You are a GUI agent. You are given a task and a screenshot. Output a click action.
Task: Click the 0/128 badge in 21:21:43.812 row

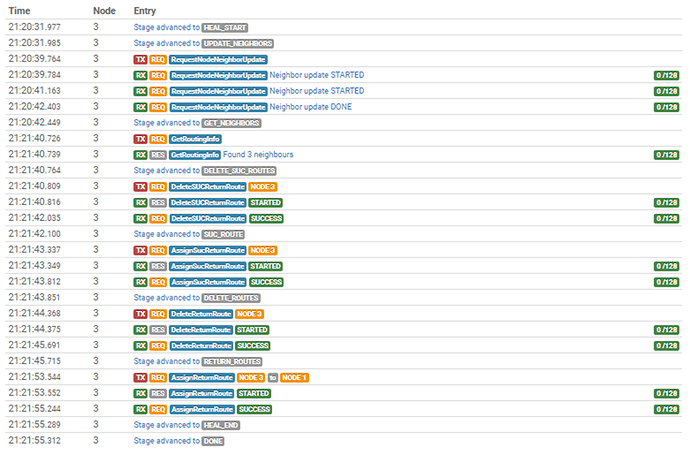[x=666, y=282]
